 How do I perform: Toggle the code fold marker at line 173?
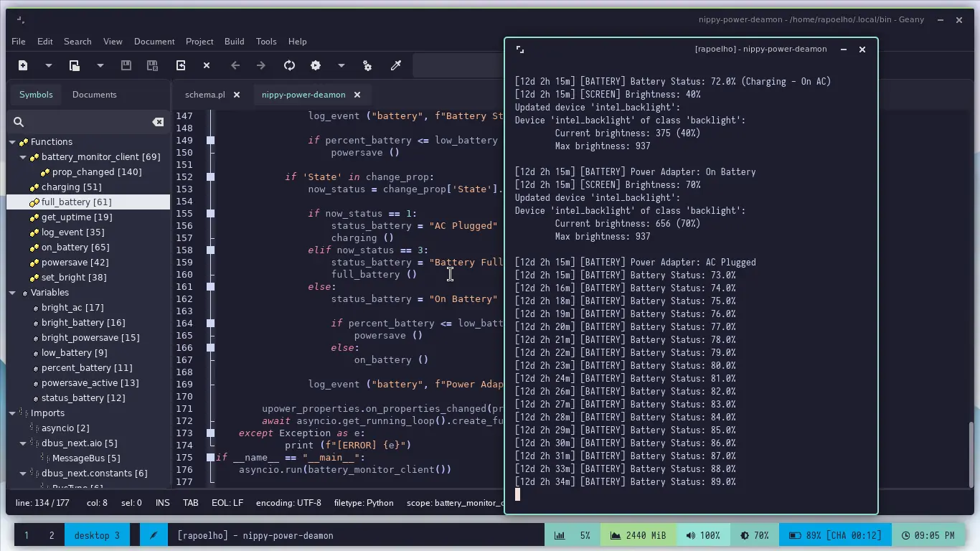point(210,433)
